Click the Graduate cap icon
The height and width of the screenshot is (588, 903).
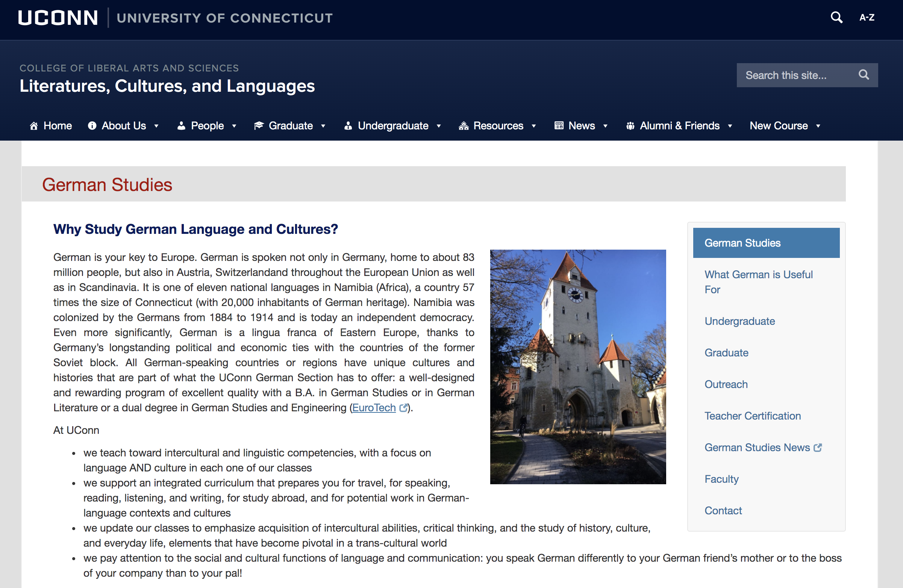click(x=259, y=126)
